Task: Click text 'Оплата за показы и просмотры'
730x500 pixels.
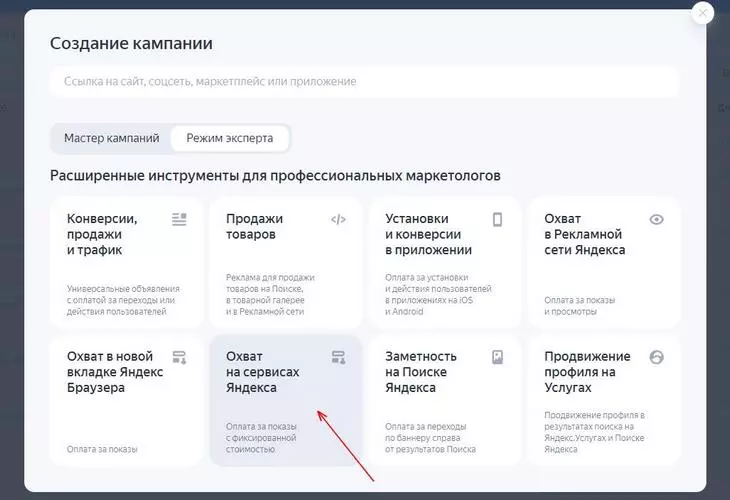Action: coord(580,306)
